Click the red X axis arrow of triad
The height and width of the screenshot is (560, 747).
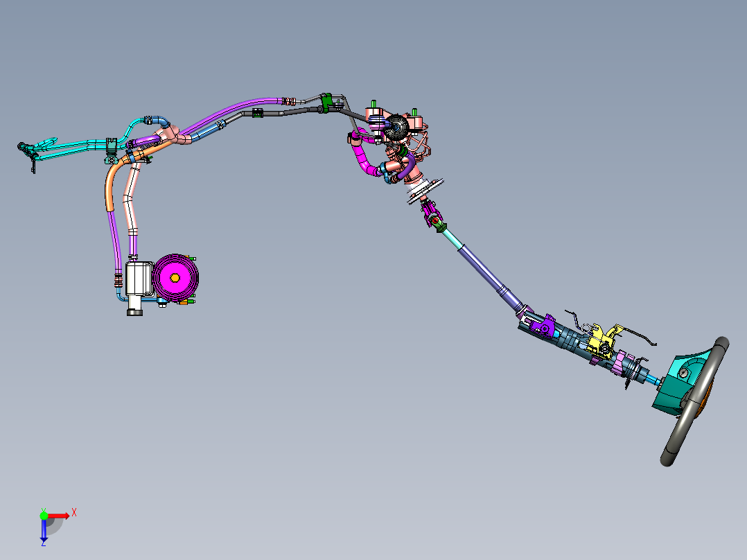[59, 516]
